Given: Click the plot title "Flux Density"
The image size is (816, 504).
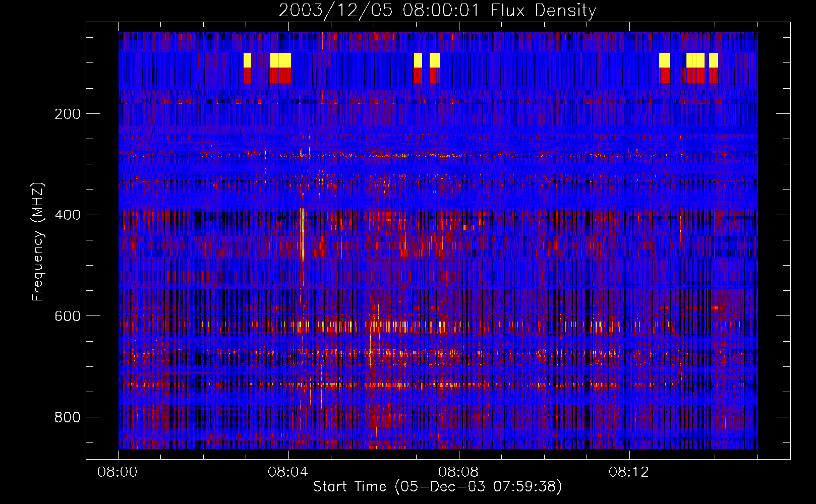Looking at the screenshot, I should coord(543,11).
